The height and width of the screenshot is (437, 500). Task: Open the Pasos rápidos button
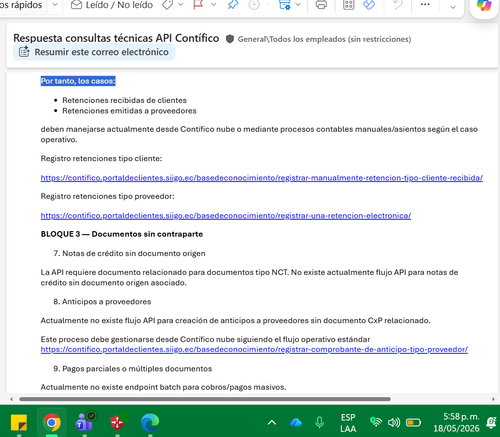click(21, 5)
